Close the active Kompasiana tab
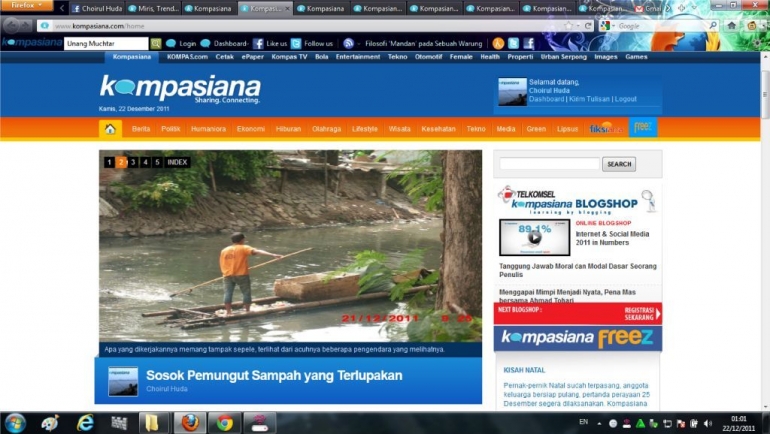Image resolution: width=770 pixels, height=434 pixels. coord(288,8)
